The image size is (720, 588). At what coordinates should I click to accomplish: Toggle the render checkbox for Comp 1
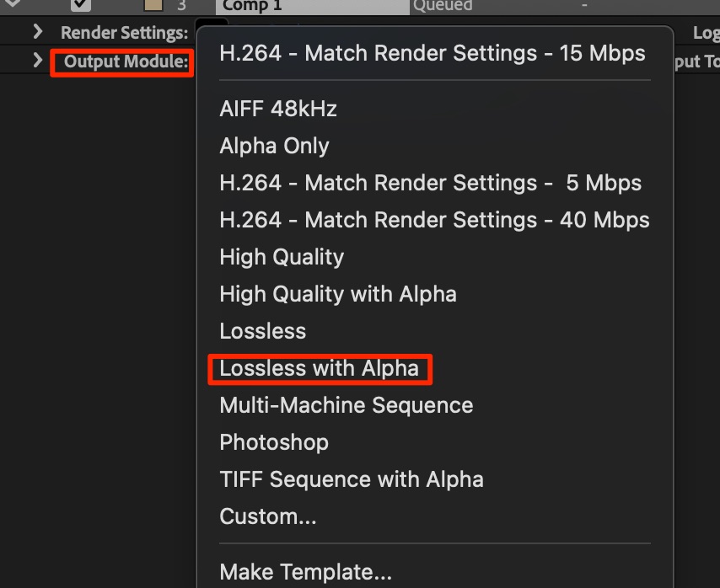pyautogui.click(x=81, y=5)
